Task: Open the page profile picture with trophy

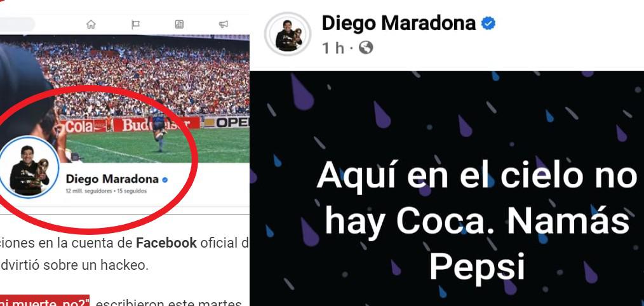Action: (x=29, y=168)
